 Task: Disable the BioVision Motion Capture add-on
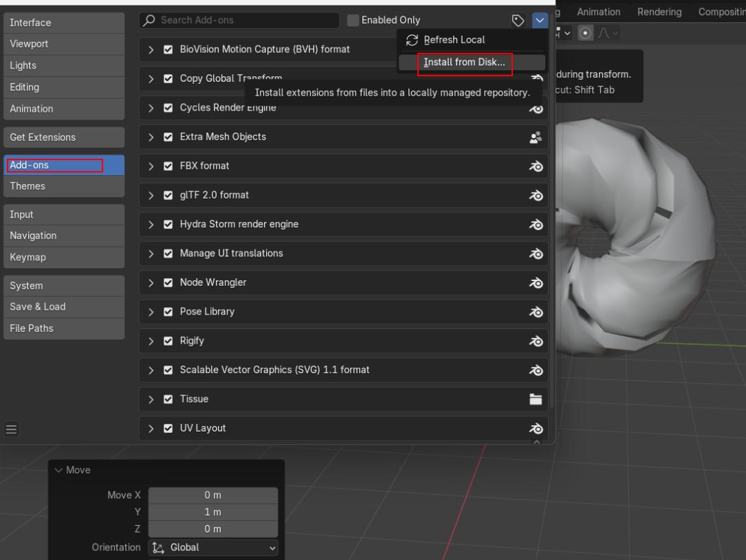point(168,49)
